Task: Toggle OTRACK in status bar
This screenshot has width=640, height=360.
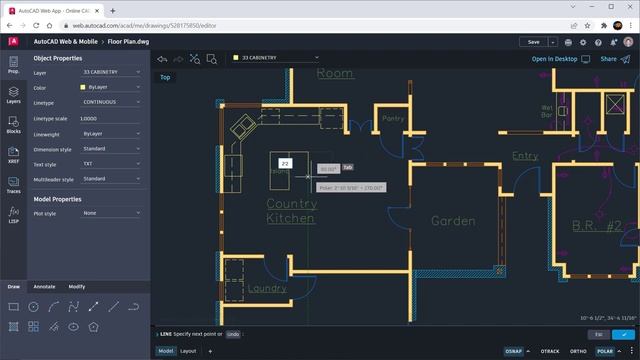Action: point(550,351)
